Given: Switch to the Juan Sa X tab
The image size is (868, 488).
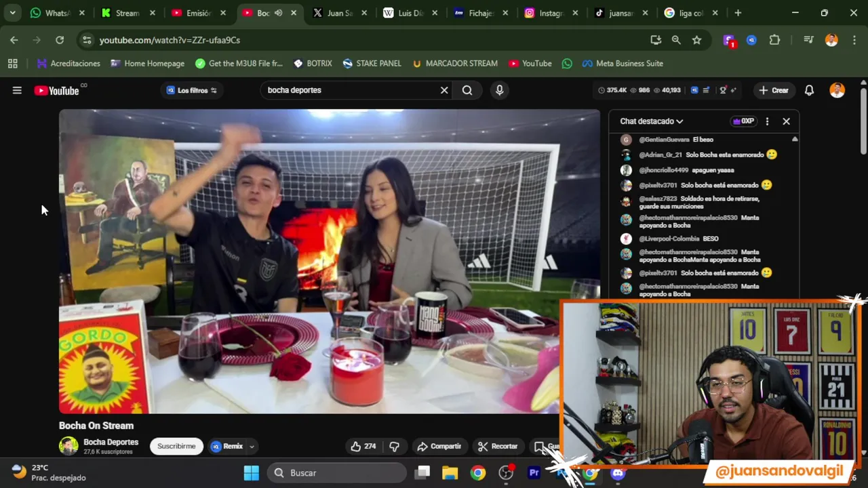Looking at the screenshot, I should point(338,13).
